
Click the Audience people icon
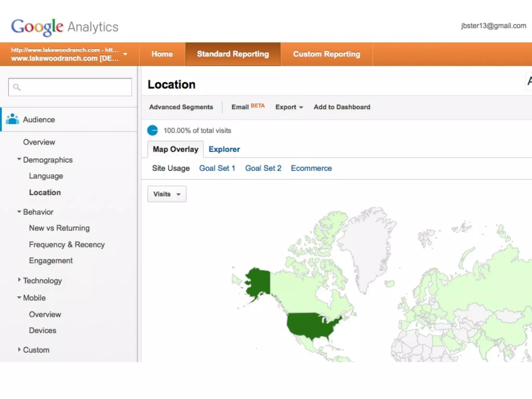(12, 119)
